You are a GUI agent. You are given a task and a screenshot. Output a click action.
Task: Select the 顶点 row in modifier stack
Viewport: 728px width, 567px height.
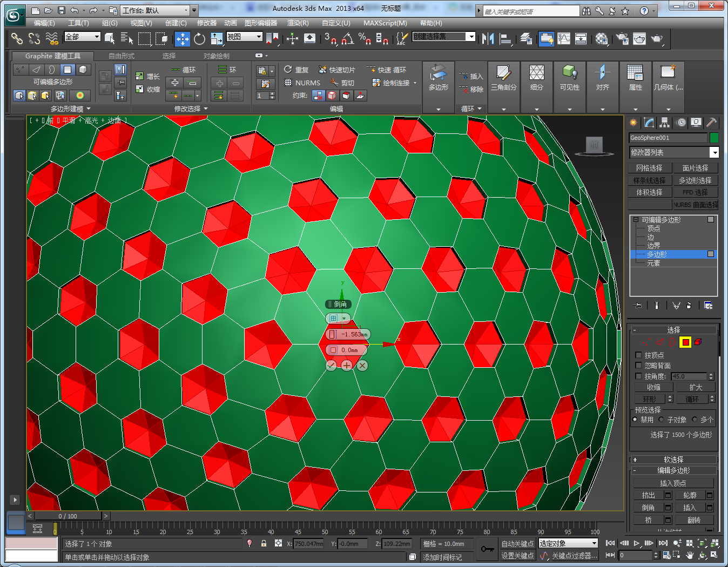[673, 228]
